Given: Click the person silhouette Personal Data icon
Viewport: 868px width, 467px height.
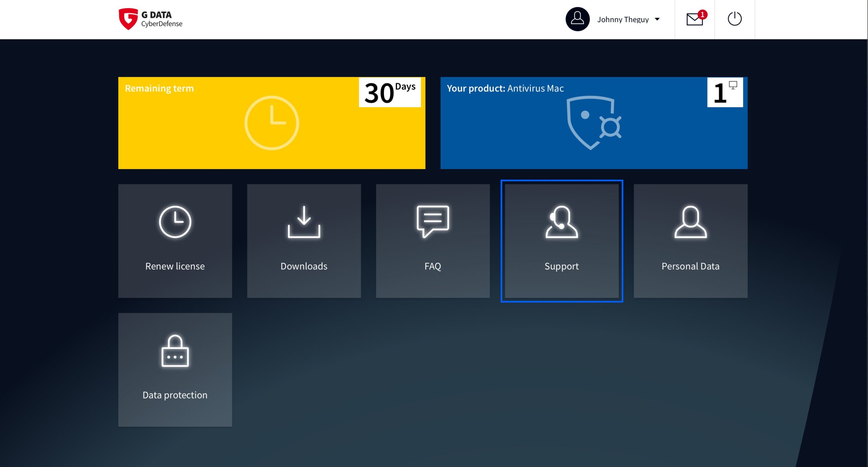Looking at the screenshot, I should pos(690,222).
